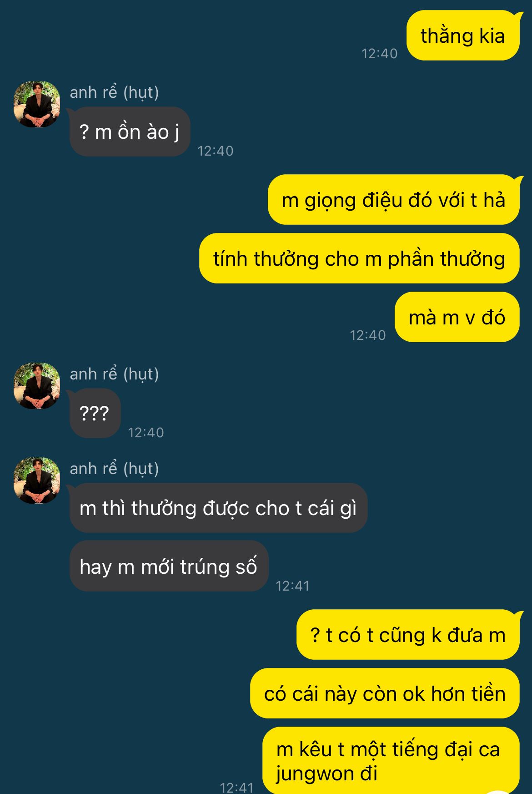The height and width of the screenshot is (794, 532).
Task: Tap the '???' gray message bubble
Action: pyautogui.click(x=95, y=413)
